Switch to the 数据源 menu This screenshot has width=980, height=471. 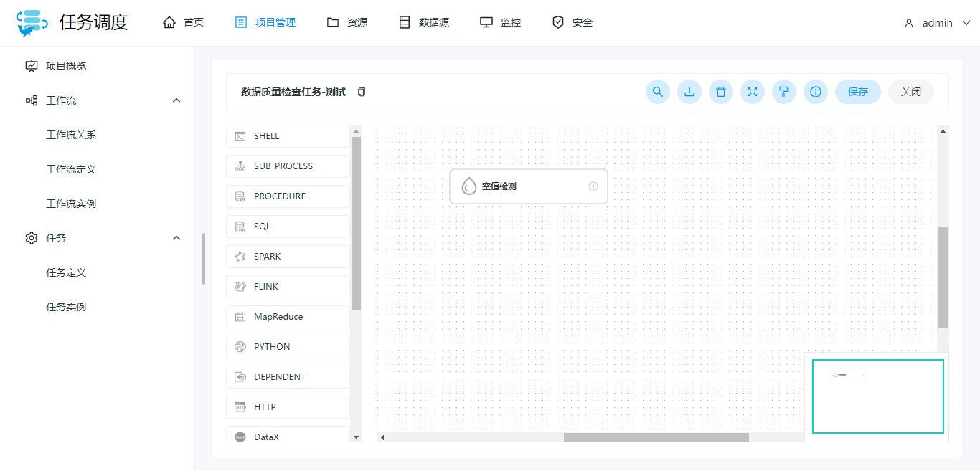424,22
